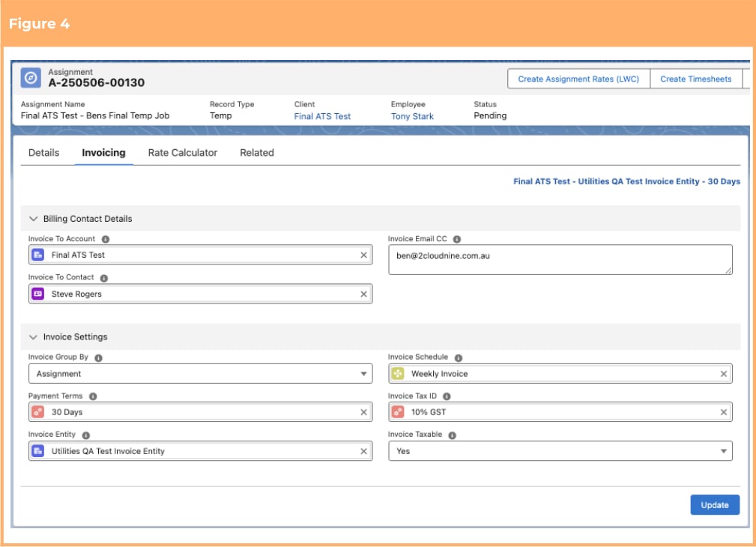The width and height of the screenshot is (756, 547).
Task: Open the Tony Stark employee link
Action: [412, 116]
